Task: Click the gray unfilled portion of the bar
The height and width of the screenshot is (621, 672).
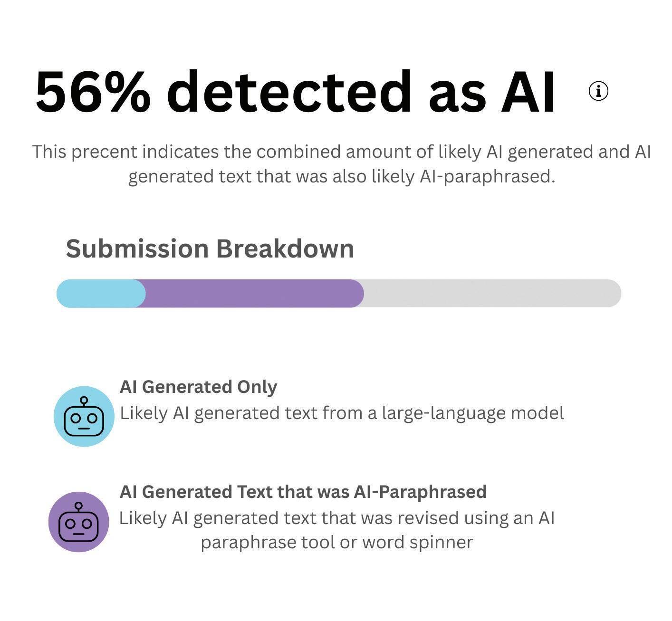Action: [x=492, y=293]
